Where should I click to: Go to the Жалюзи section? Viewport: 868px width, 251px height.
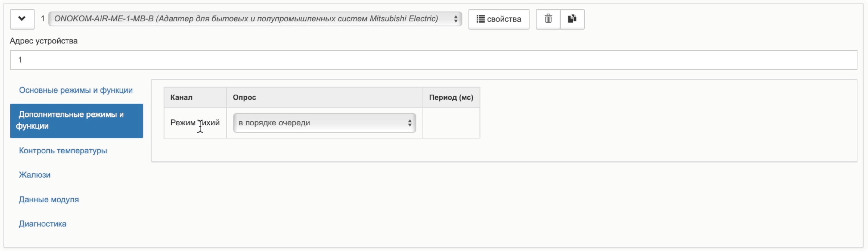tap(35, 175)
